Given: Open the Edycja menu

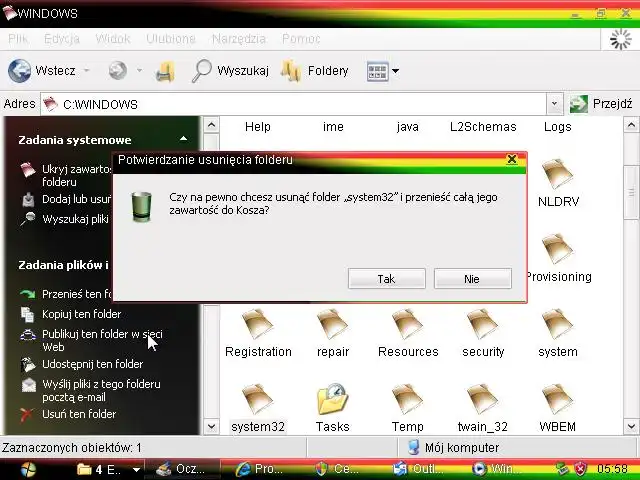Looking at the screenshot, I should pyautogui.click(x=62, y=39).
